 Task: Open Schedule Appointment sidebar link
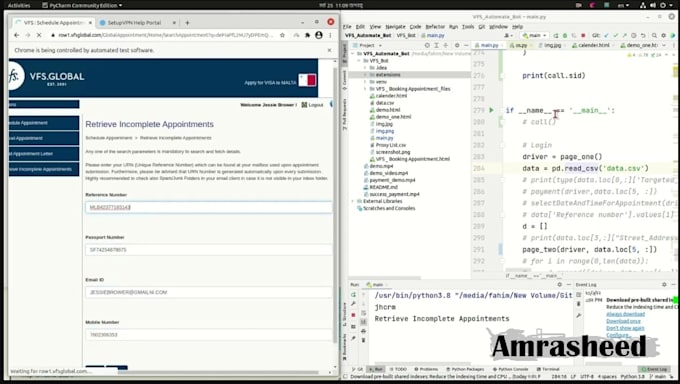(x=44, y=123)
